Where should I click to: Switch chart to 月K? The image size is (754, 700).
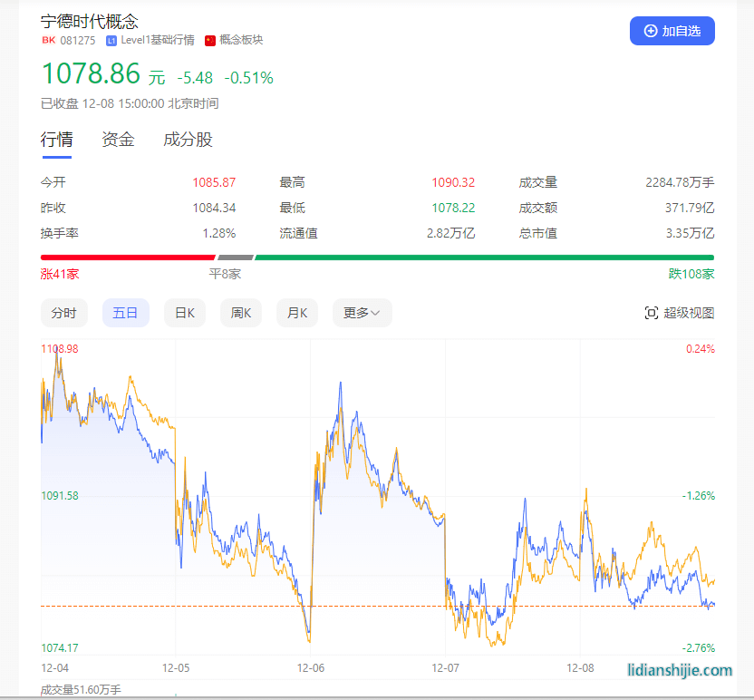(x=297, y=313)
